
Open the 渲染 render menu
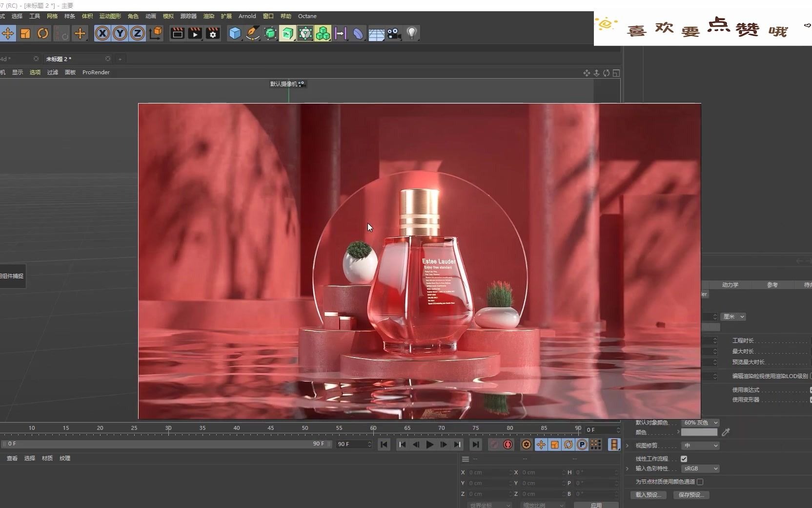point(209,16)
